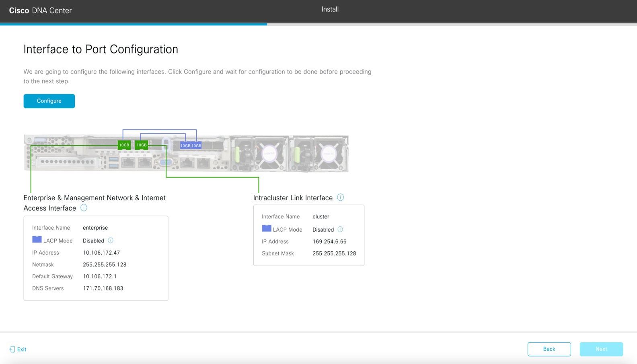Click 'IP Address' label in enterprise card
Viewport: 637px width, 364px height.
45,253
